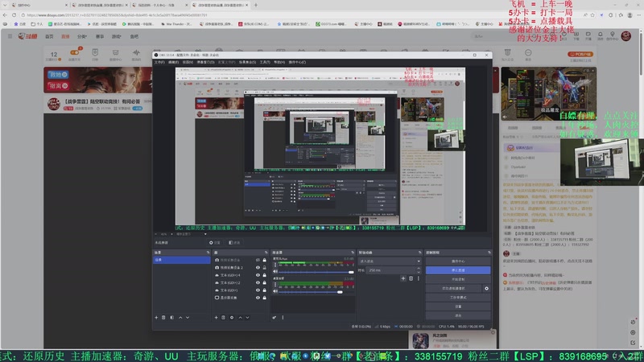The height and width of the screenshot is (362, 644).
Task: Open source properties gear in Sources panel toolbar
Action: click(232, 318)
